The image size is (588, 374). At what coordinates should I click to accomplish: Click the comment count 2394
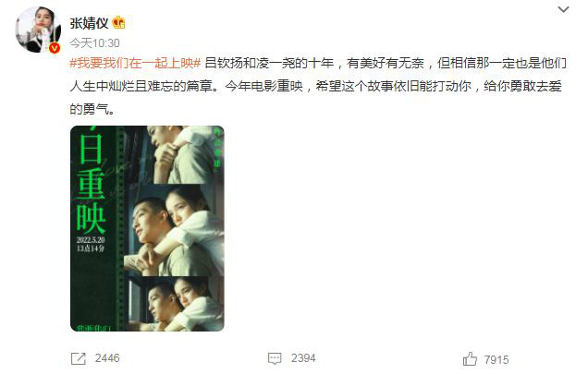303,358
